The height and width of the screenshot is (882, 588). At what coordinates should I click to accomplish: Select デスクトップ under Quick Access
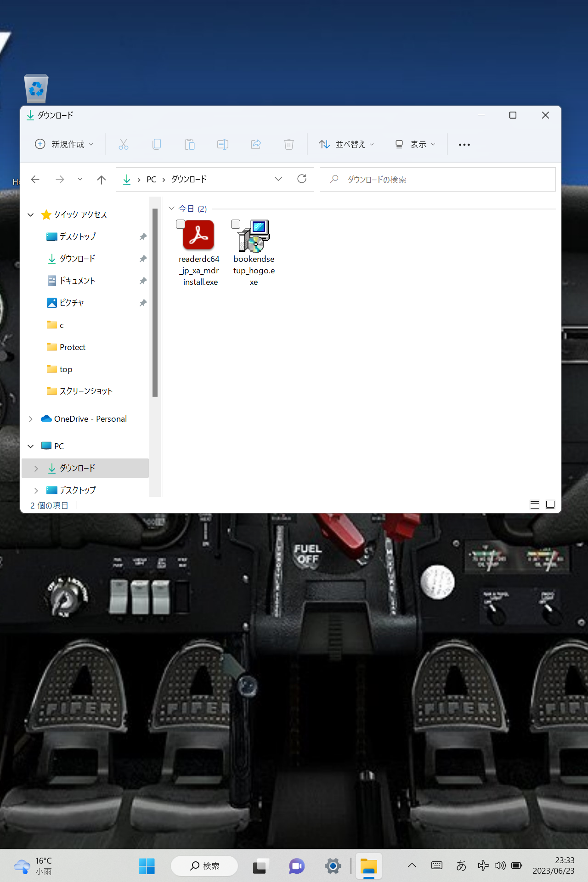(x=77, y=237)
